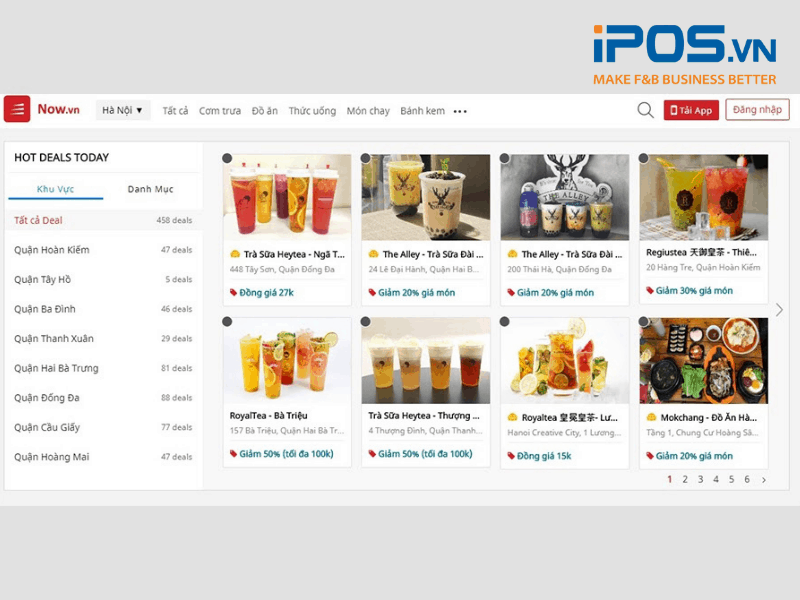Click the Đăng nhập button
The width and height of the screenshot is (800, 600).
pos(757,110)
